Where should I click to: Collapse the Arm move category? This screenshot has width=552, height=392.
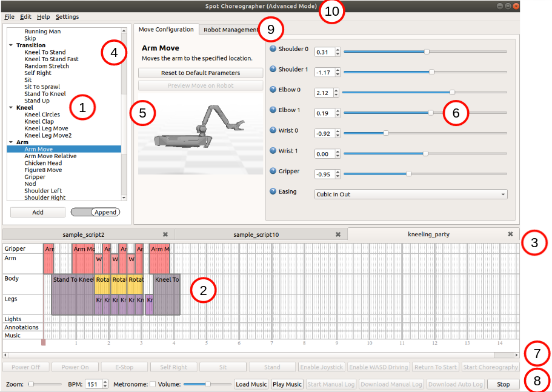(x=11, y=142)
